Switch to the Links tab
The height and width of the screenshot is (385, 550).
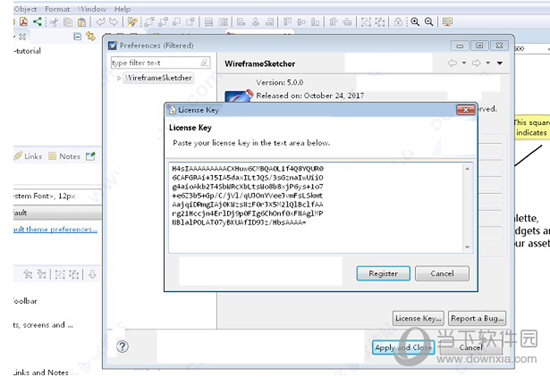click(28, 156)
